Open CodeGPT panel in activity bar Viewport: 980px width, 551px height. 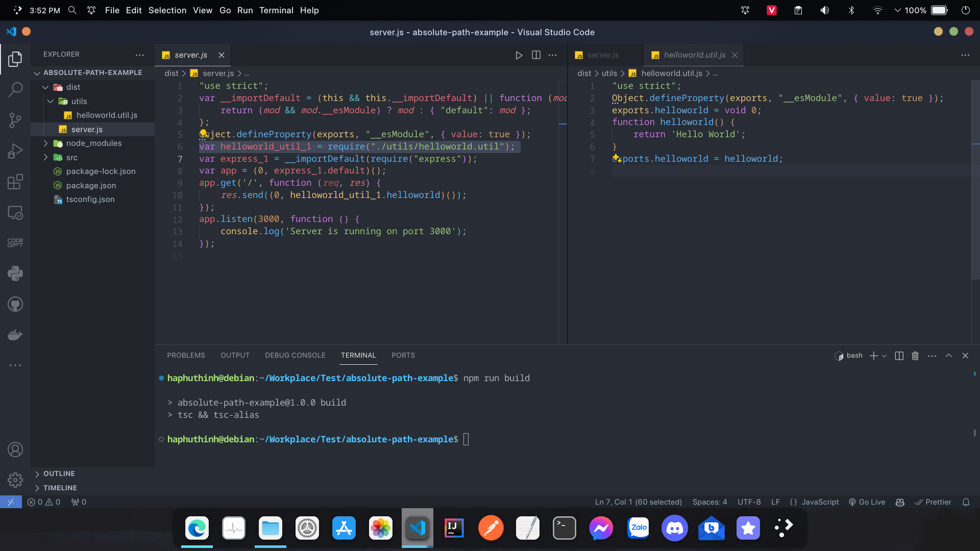15,243
